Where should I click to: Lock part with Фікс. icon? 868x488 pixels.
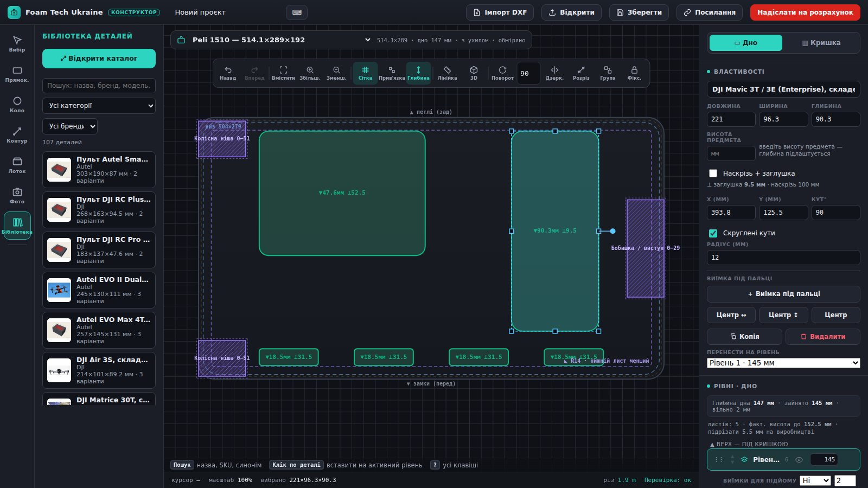click(x=634, y=73)
